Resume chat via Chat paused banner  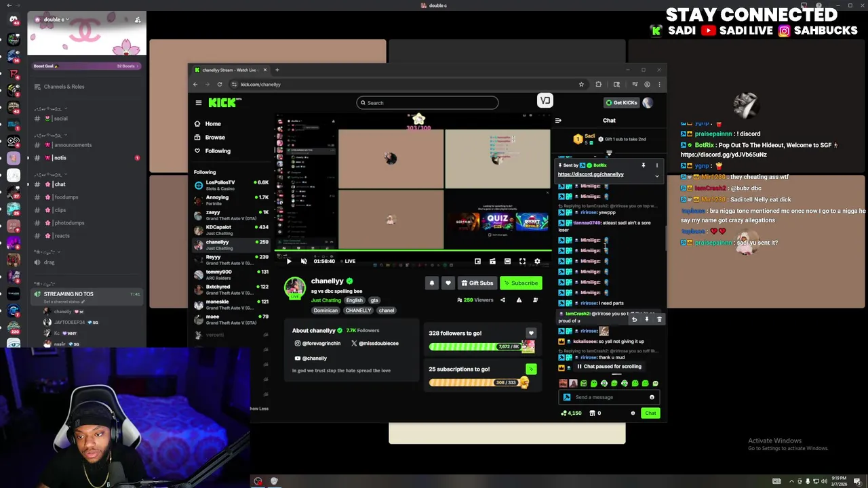[609, 367]
